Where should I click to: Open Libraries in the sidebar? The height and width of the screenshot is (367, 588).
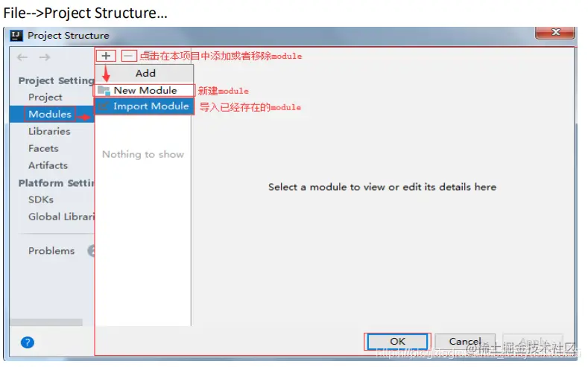tap(49, 132)
